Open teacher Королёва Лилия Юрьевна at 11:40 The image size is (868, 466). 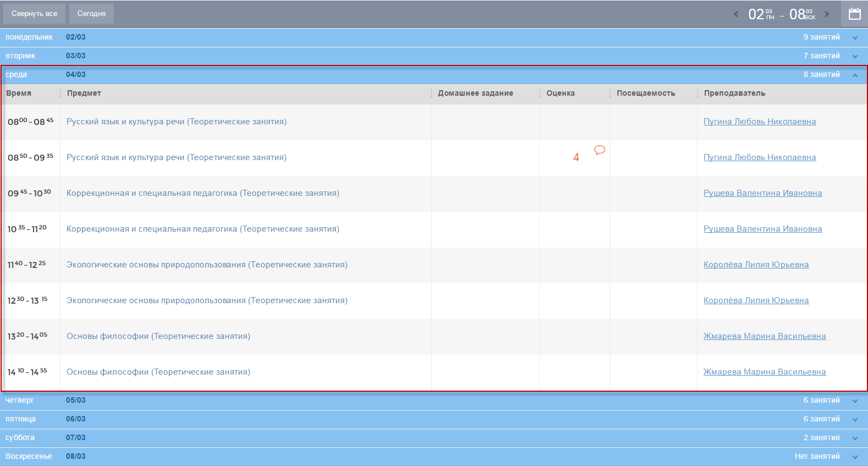(756, 265)
